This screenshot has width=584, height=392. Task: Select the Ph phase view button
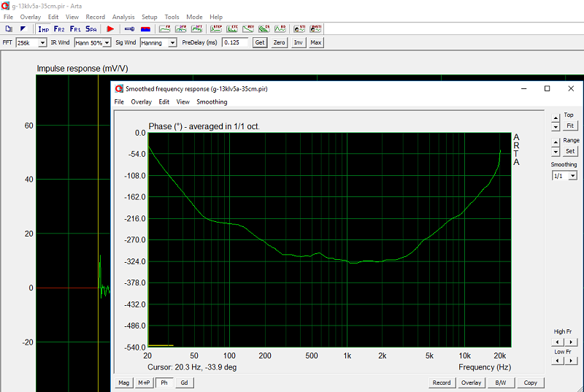click(164, 383)
